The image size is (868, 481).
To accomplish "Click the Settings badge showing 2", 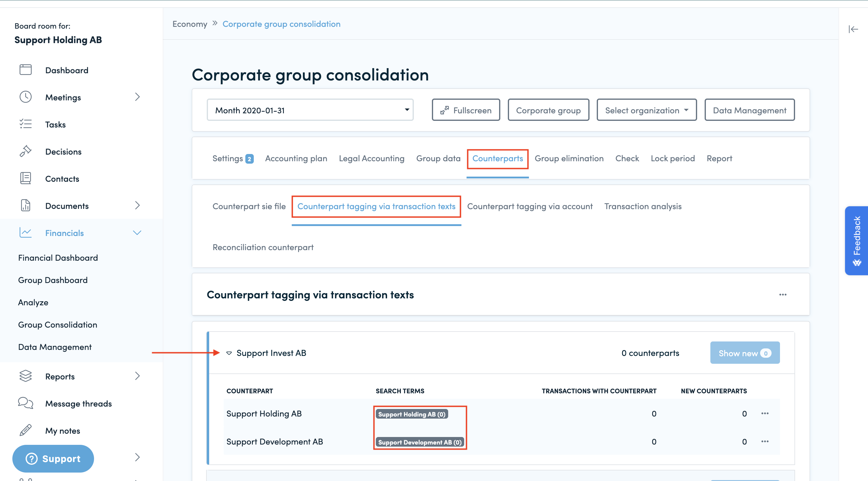I will point(249,159).
